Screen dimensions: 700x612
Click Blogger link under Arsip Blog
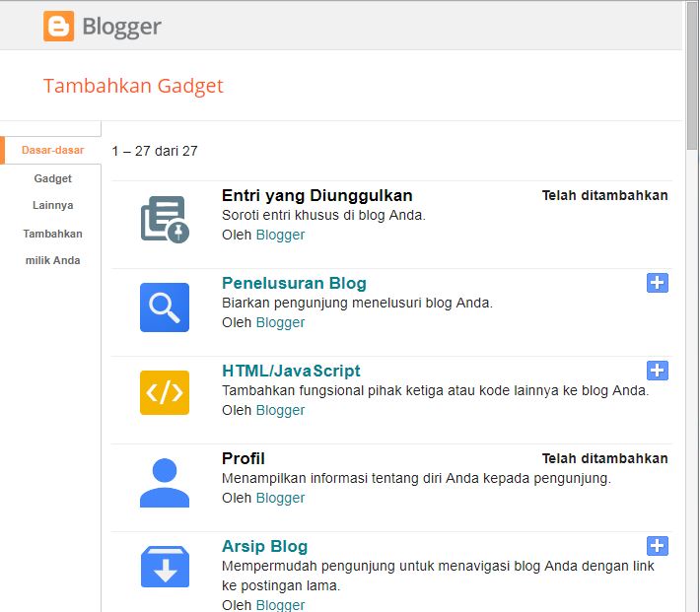(280, 605)
